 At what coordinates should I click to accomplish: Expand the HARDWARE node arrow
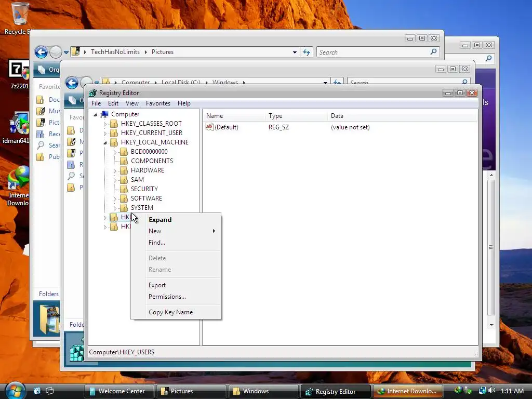(x=115, y=171)
